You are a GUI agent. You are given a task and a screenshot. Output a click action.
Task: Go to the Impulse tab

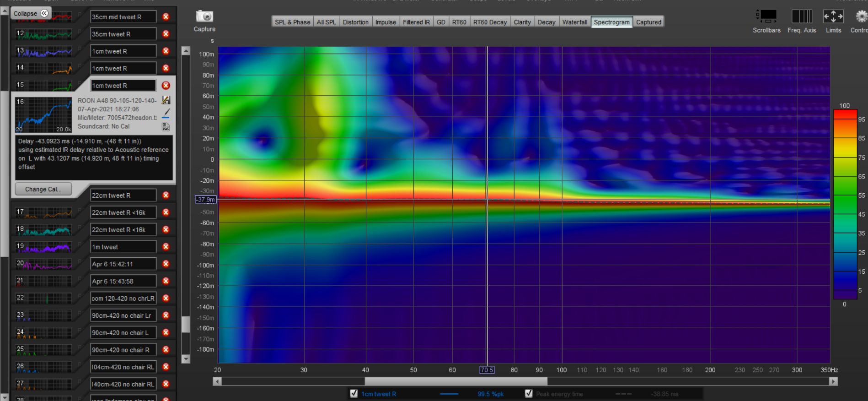coord(386,22)
